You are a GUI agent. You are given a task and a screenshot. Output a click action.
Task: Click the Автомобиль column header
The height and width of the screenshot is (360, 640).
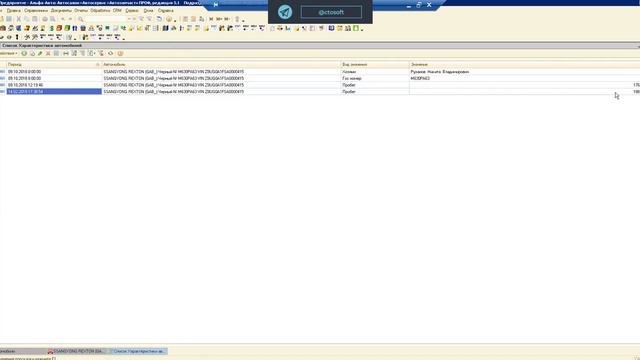click(221, 64)
